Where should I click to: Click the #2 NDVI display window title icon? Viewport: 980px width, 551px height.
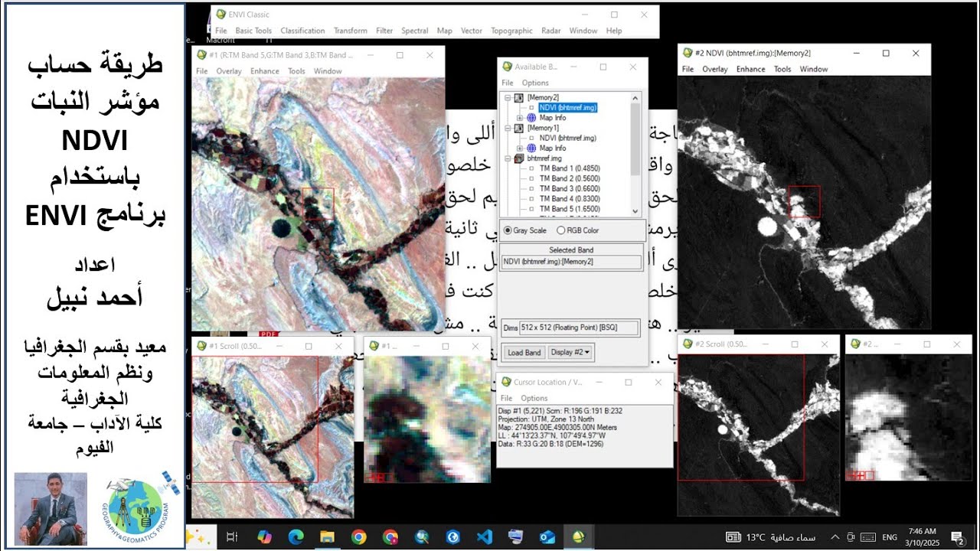tap(688, 53)
